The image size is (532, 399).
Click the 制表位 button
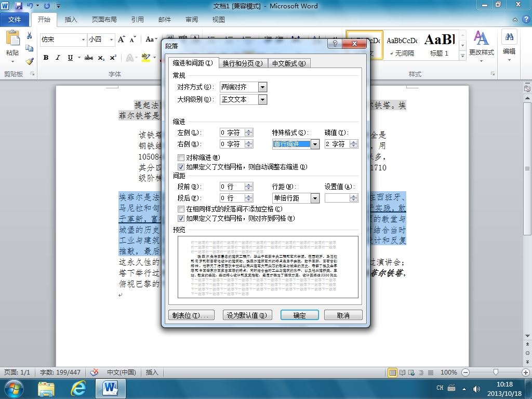pyautogui.click(x=191, y=315)
